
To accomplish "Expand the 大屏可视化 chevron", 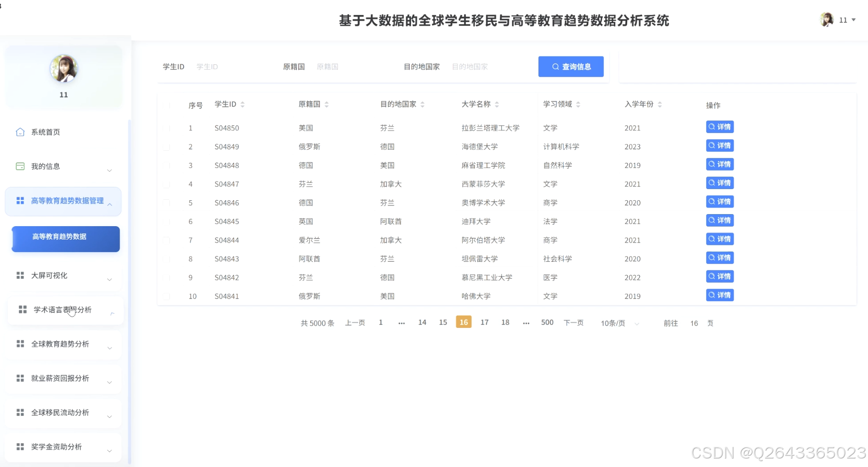I will 110,280.
